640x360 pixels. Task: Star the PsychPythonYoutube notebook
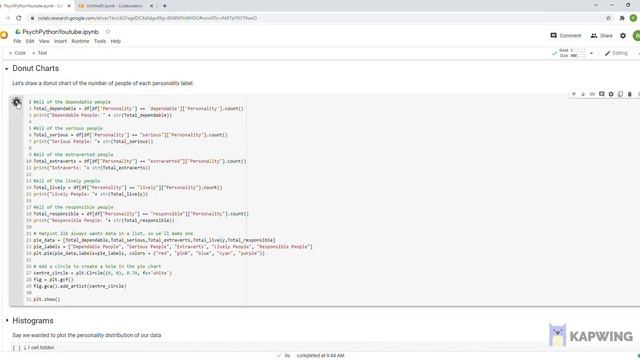108,31
